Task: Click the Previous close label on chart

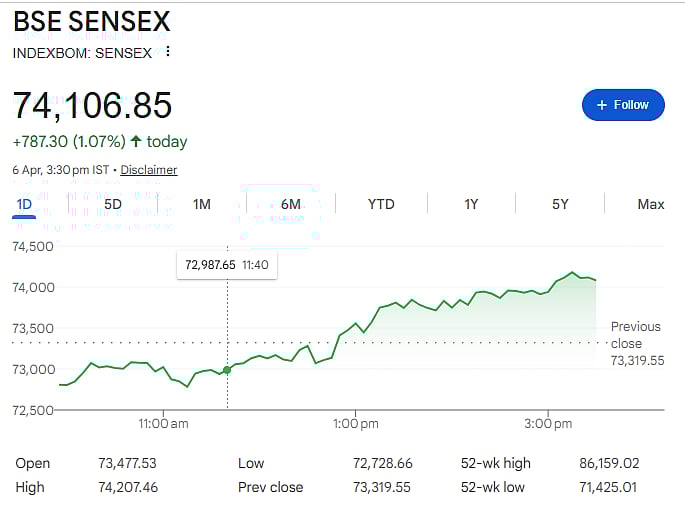Action: [636, 335]
